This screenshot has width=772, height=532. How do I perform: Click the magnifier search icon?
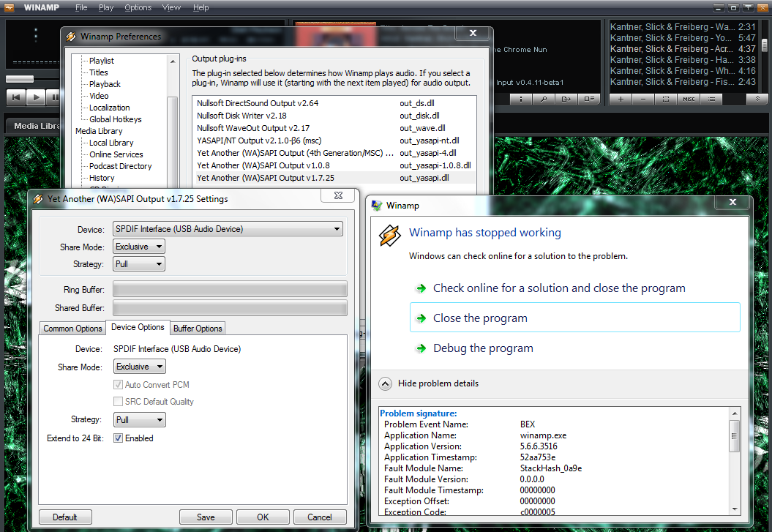tap(544, 99)
